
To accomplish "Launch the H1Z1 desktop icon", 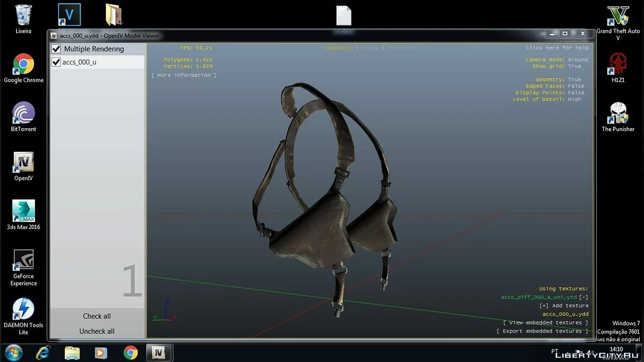I will pos(618,64).
